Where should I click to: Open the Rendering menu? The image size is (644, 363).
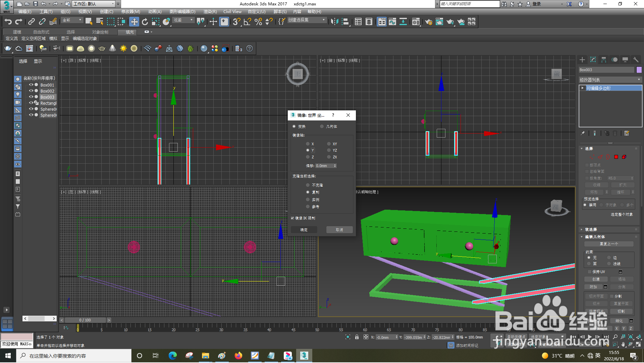coord(210,12)
